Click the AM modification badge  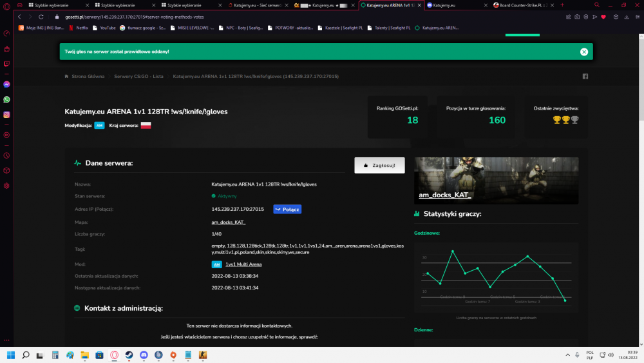coord(99,125)
